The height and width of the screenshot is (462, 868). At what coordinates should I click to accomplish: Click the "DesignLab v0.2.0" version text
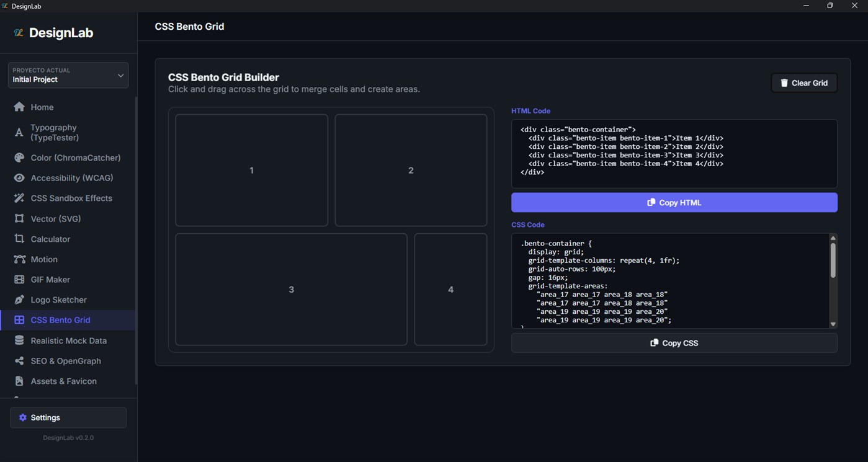tap(68, 438)
